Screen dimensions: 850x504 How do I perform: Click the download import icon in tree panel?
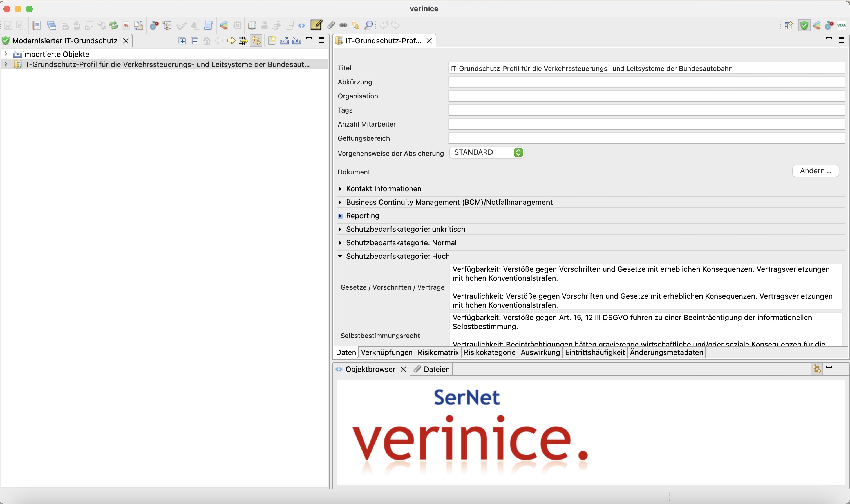(x=297, y=41)
